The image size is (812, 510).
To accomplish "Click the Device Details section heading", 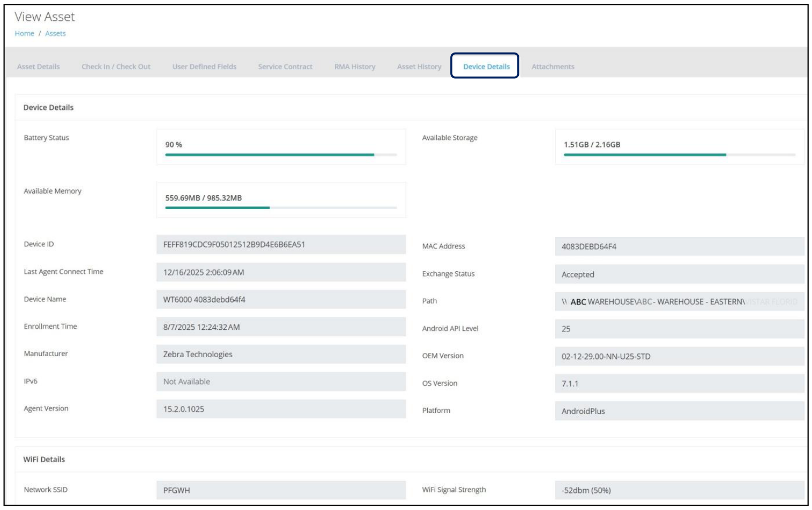I will coord(48,107).
